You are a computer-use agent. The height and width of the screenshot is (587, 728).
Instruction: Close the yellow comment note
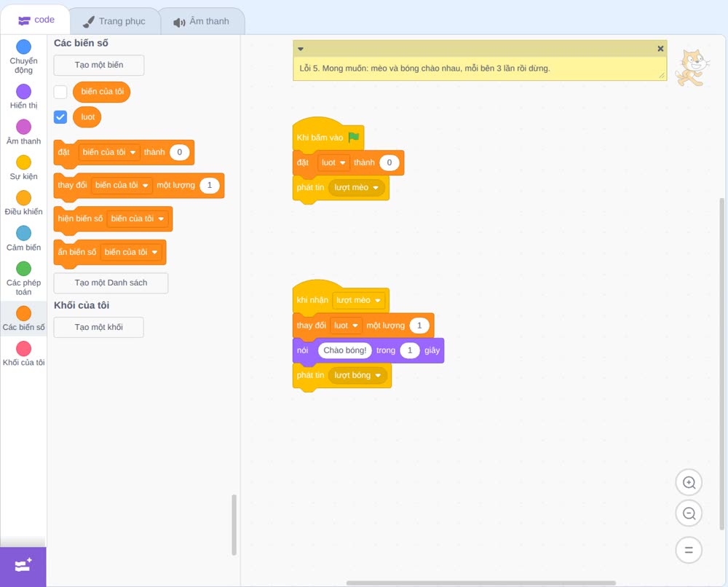click(660, 49)
